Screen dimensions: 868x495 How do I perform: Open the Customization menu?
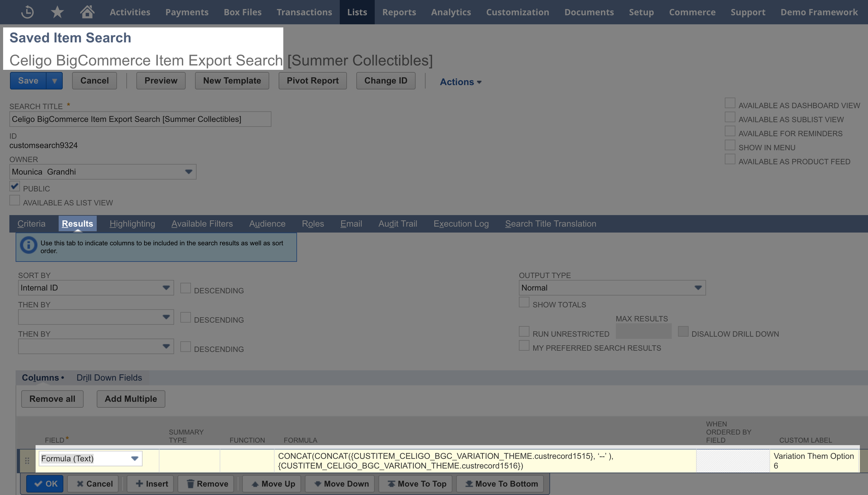517,12
